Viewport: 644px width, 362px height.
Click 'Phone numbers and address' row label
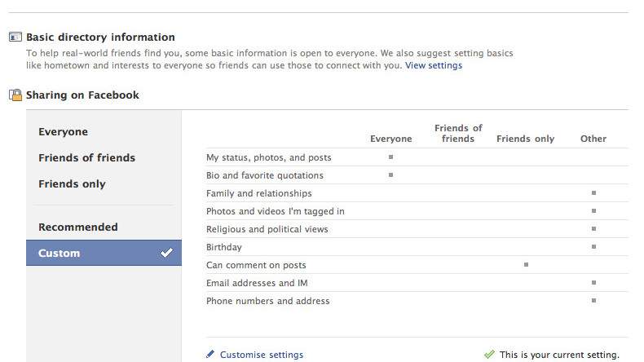coord(267,301)
